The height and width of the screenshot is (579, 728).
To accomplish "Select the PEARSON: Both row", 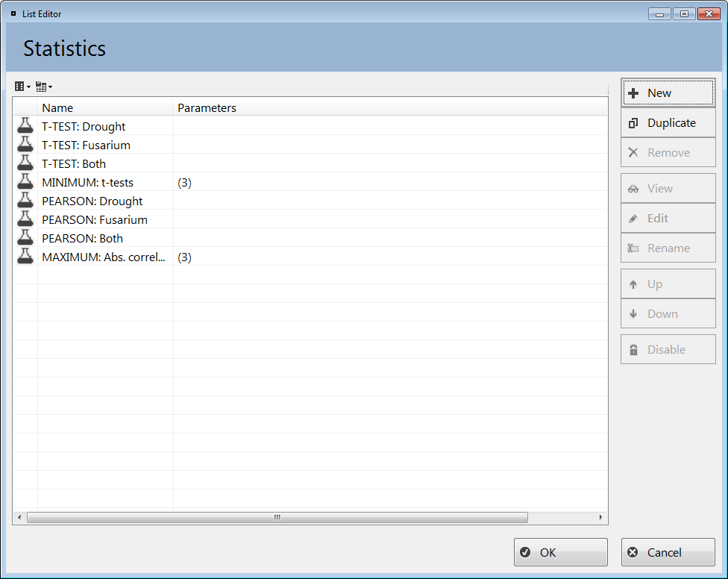I will tap(310, 238).
